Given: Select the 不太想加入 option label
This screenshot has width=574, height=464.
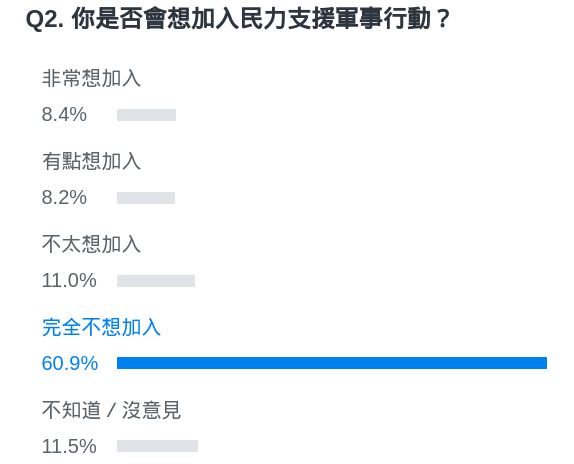Looking at the screenshot, I should click(92, 244).
